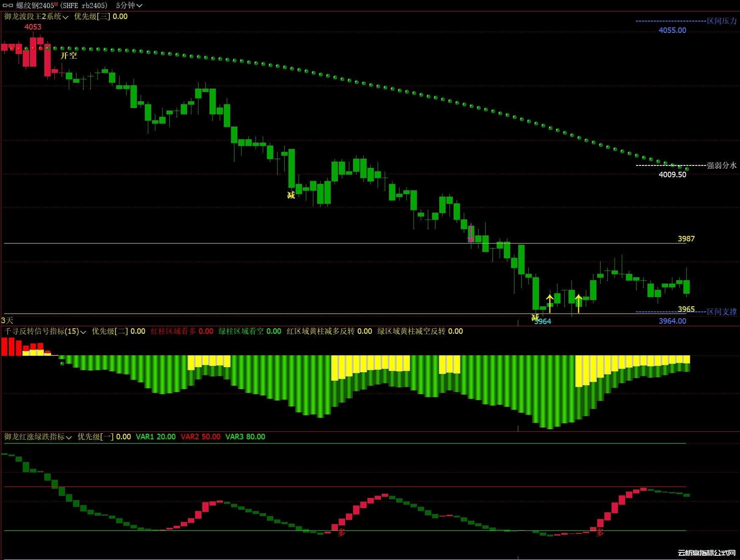This screenshot has height=560, width=740.
Task: Click the 4009.50 value
Action: (x=672, y=174)
